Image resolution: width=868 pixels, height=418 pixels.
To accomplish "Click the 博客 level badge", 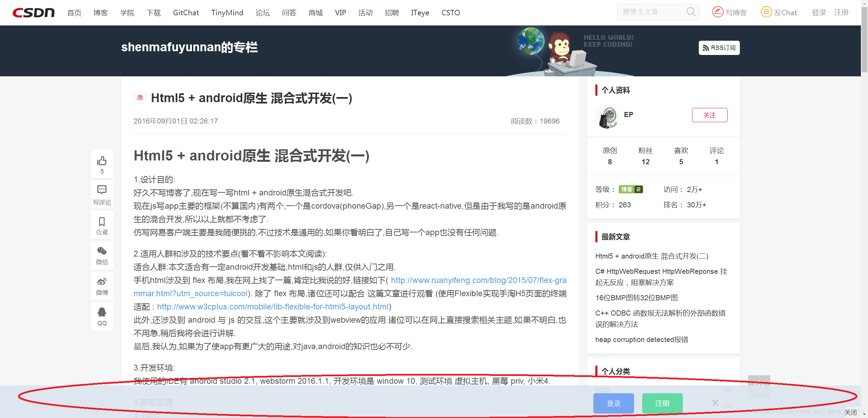I will (631, 189).
